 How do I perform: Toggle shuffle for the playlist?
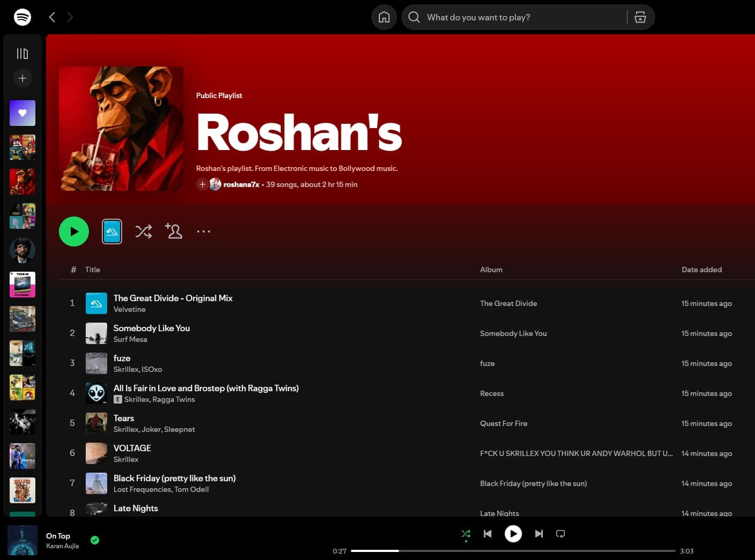click(144, 232)
